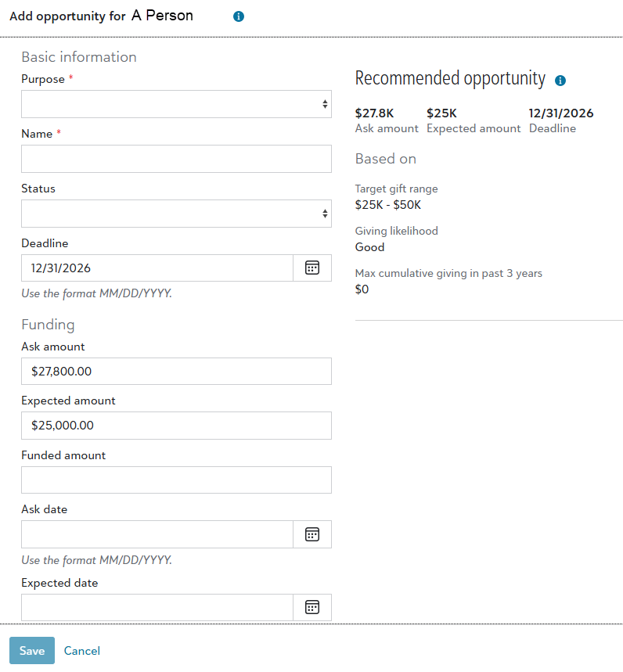Select the Deadline field showing 12/31/2026
The width and height of the screenshot is (623, 672).
[157, 268]
